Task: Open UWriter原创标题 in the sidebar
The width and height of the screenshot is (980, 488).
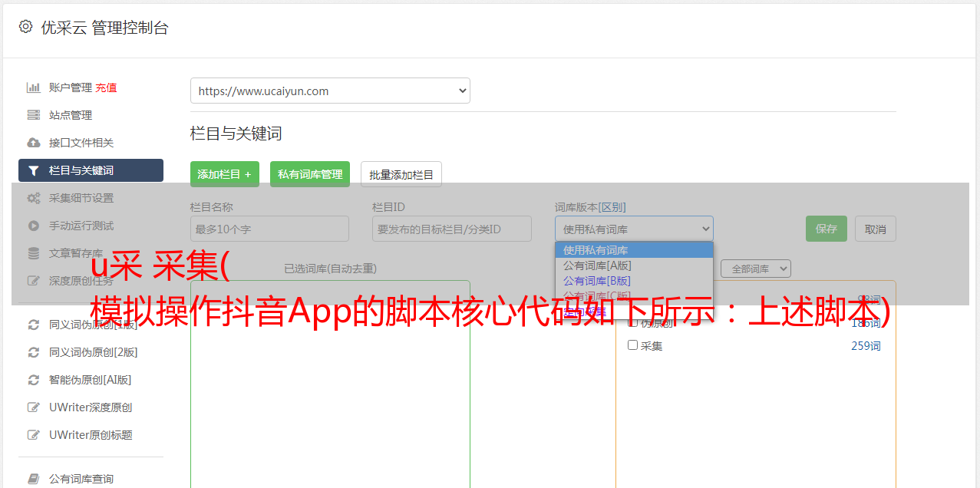Action: coord(91,435)
